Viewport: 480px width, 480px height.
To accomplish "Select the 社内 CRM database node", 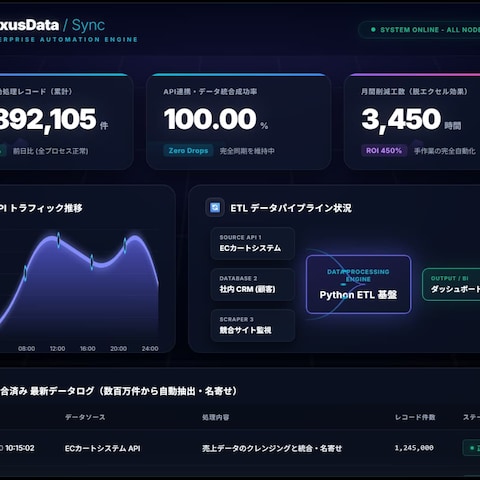I will [253, 285].
